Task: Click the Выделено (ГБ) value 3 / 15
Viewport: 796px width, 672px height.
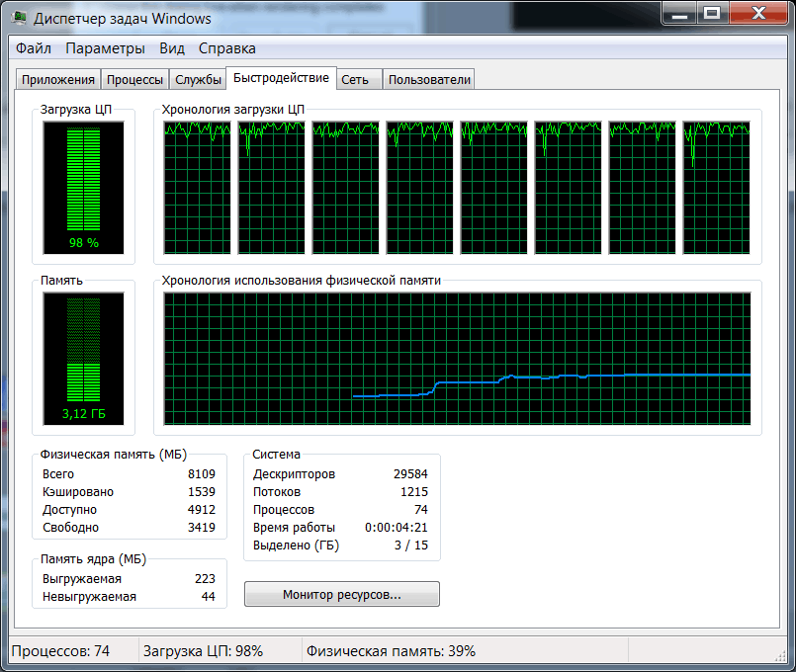Action: 411,546
